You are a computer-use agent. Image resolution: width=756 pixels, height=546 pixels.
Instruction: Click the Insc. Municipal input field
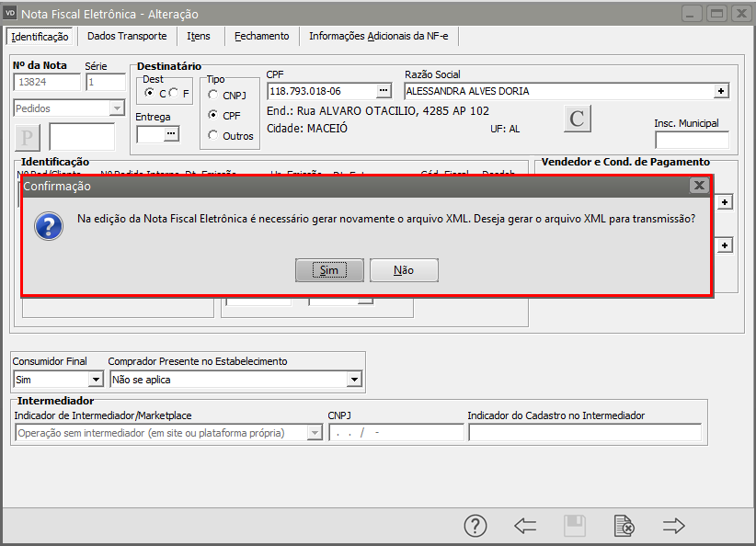pyautogui.click(x=692, y=140)
